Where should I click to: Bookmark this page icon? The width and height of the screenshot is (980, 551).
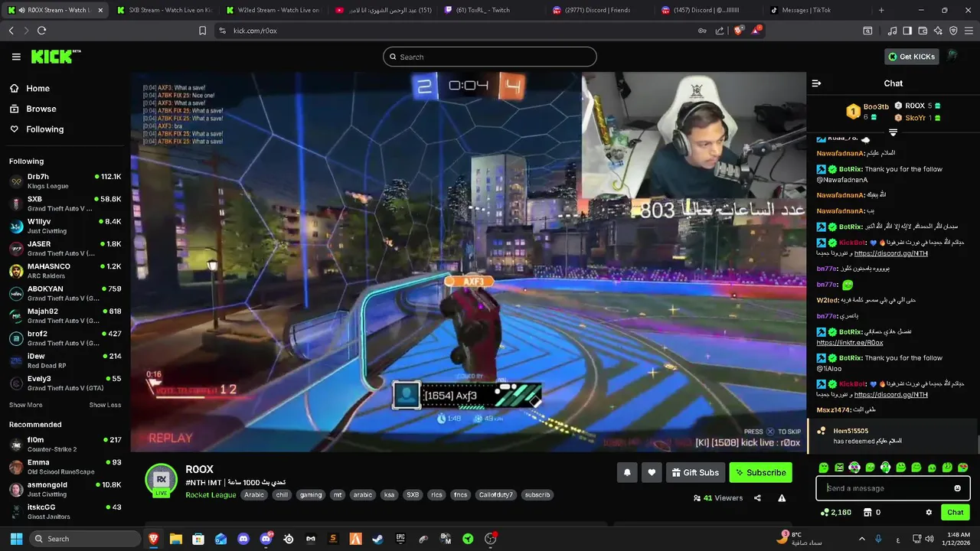pos(202,31)
